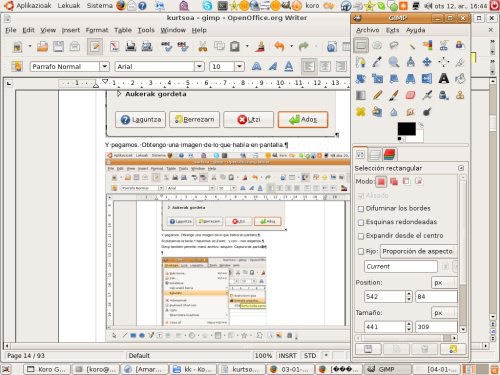Open the Paste options dropdown arrow

click(x=247, y=46)
